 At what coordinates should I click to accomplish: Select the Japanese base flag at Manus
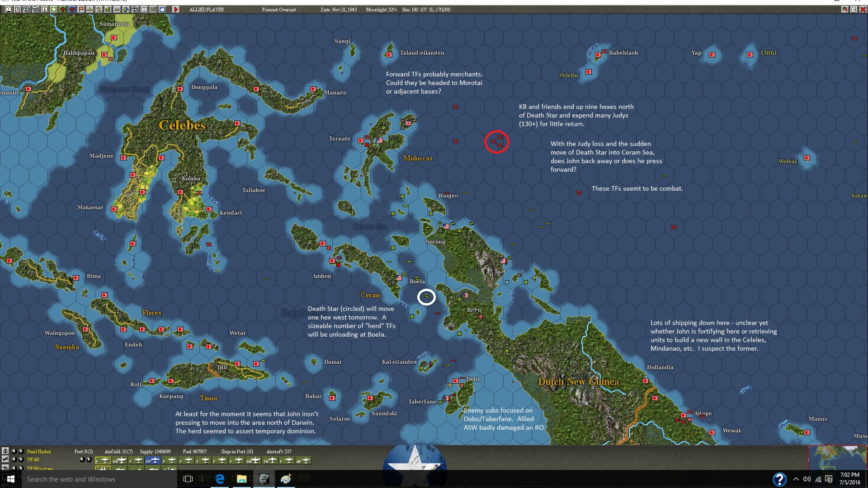807,432
